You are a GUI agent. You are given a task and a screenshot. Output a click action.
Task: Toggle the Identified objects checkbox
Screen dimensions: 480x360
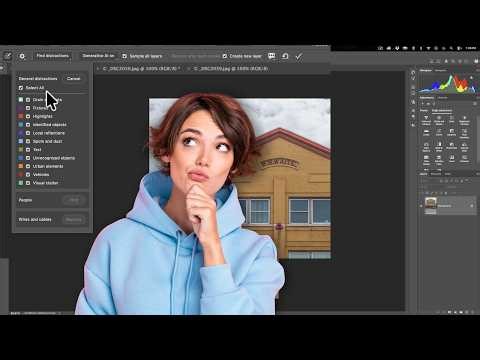point(28,125)
